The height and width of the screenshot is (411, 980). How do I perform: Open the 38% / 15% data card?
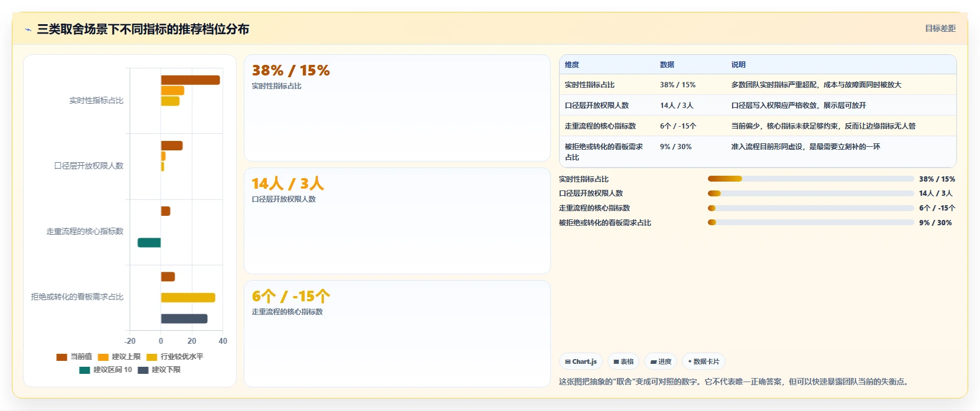click(x=397, y=108)
